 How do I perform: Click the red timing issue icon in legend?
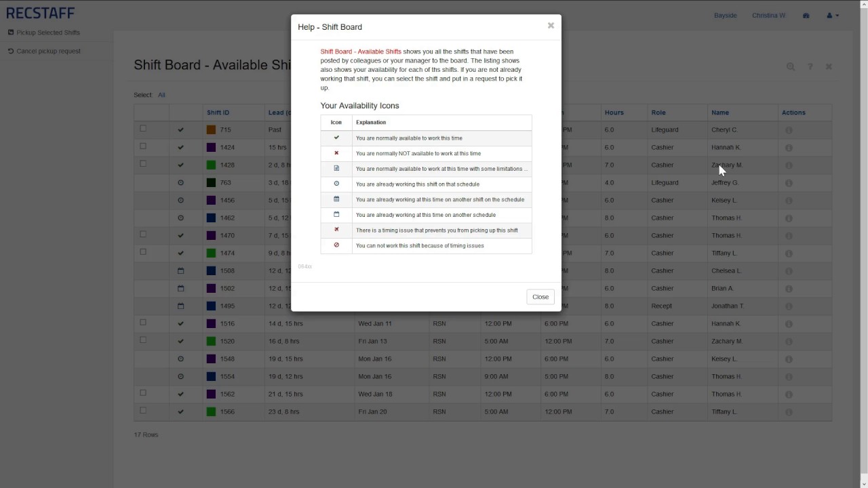point(336,230)
